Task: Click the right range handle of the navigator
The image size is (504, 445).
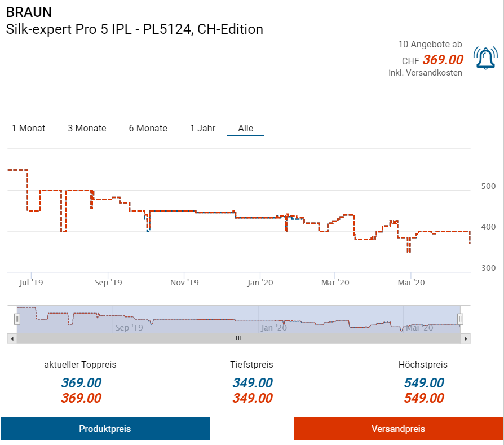Action: coord(460,319)
